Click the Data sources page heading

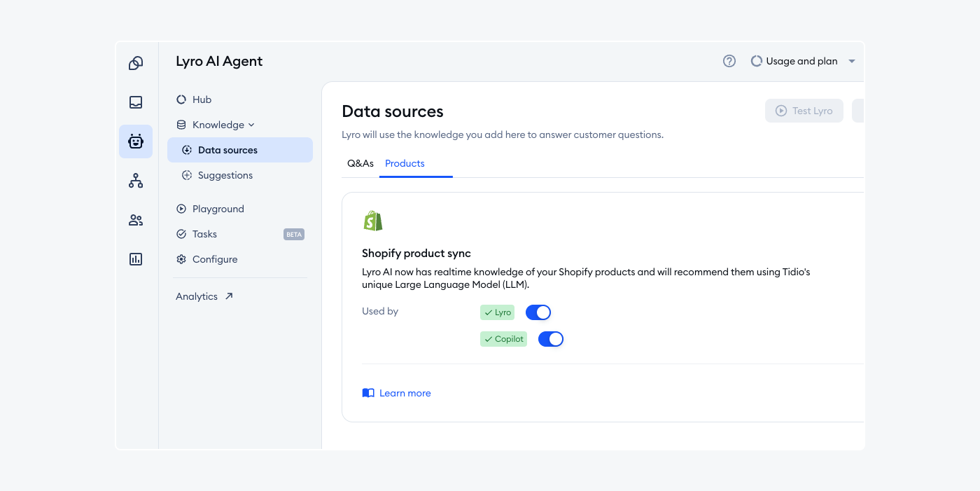point(393,111)
